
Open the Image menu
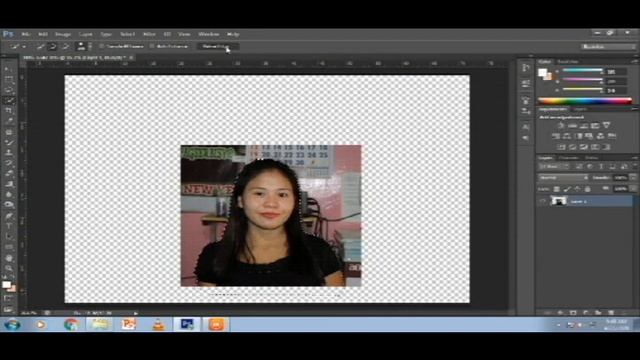point(63,34)
